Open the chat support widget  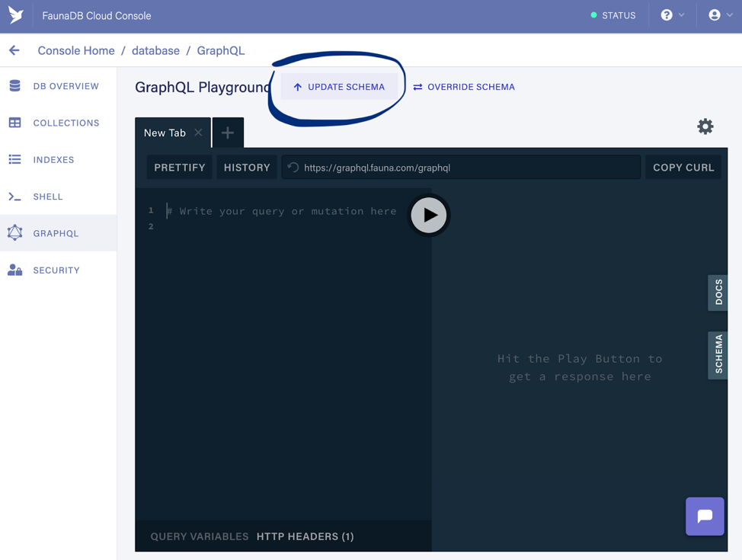[x=705, y=516]
